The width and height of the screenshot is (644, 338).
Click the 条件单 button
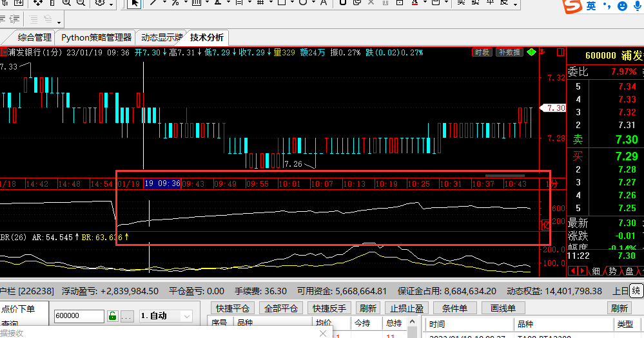click(454, 308)
